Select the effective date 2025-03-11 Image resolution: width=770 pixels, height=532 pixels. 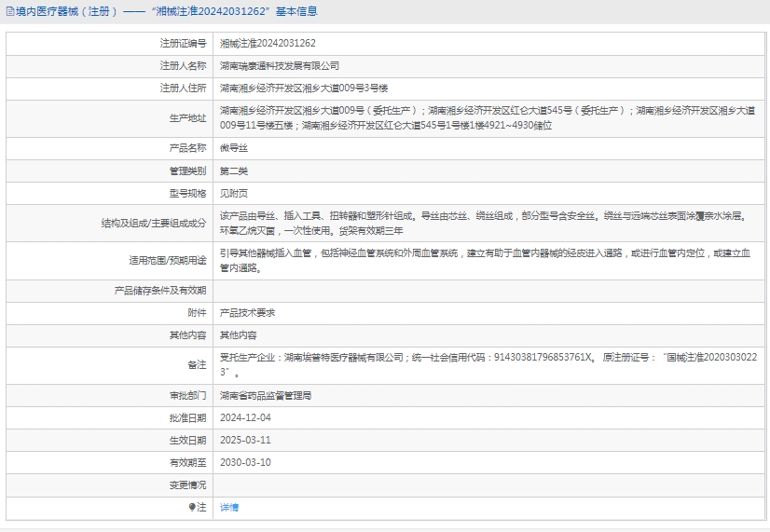click(x=245, y=440)
